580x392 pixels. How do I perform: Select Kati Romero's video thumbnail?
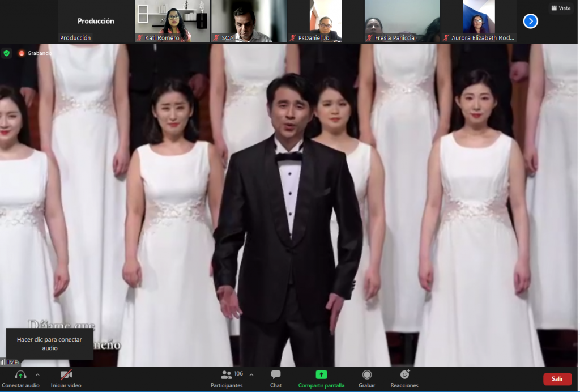pyautogui.click(x=172, y=21)
